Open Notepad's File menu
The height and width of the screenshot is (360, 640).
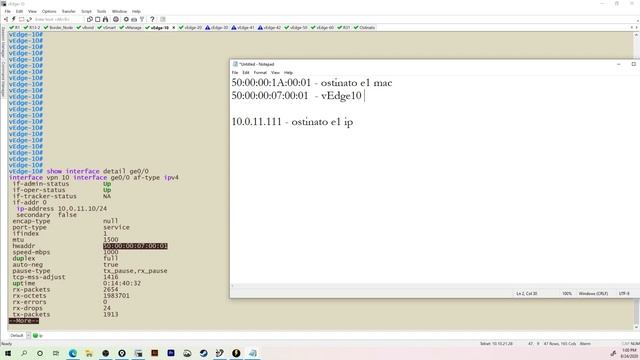(x=235, y=73)
